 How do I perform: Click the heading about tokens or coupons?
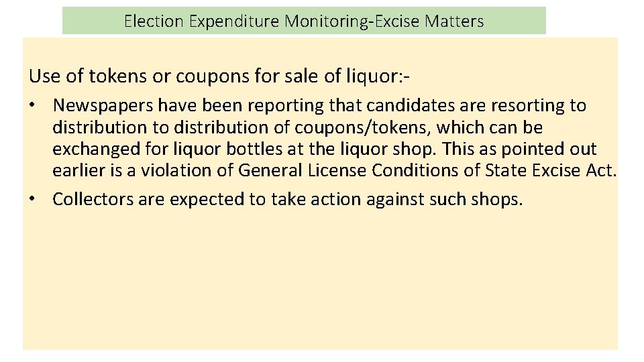pyautogui.click(x=219, y=76)
